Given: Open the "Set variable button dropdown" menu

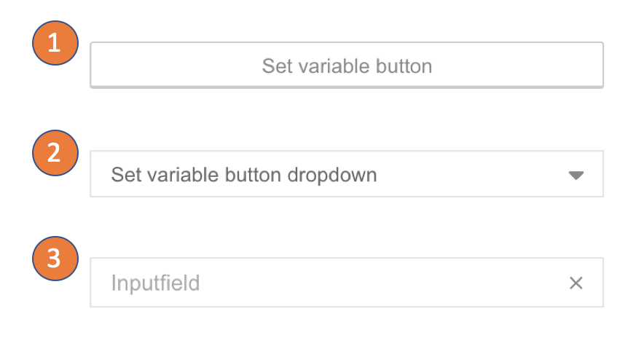Looking at the screenshot, I should coord(347,175).
